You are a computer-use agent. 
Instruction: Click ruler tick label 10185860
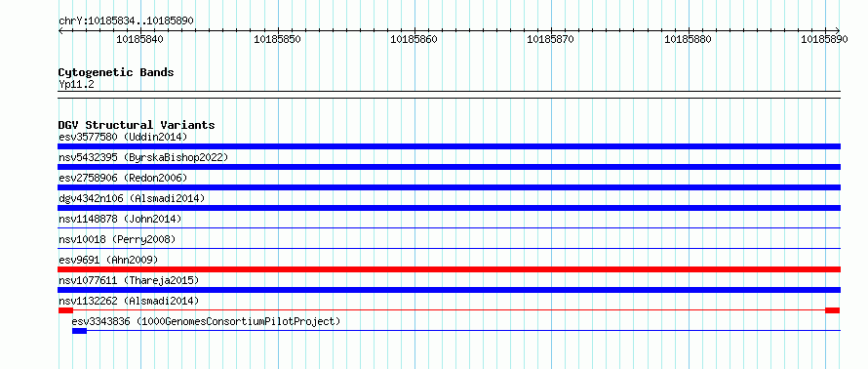click(x=414, y=39)
